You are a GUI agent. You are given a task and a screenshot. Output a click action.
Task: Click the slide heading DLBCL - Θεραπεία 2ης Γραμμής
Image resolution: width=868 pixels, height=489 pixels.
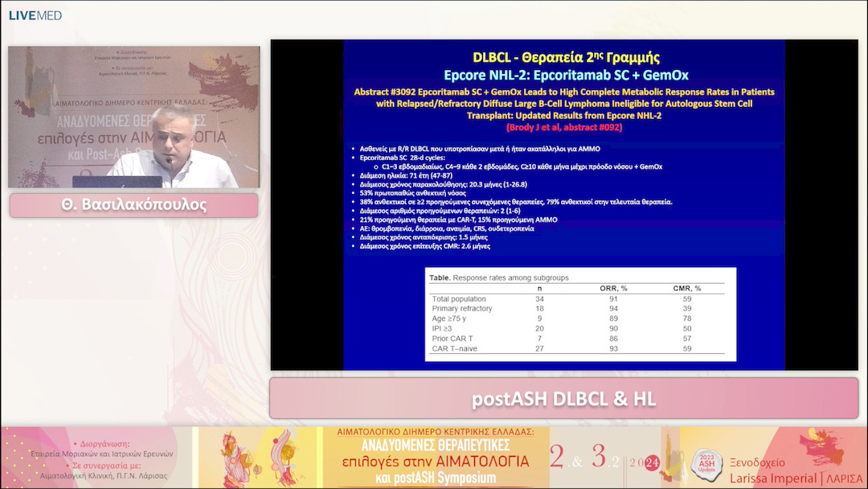[x=566, y=58]
